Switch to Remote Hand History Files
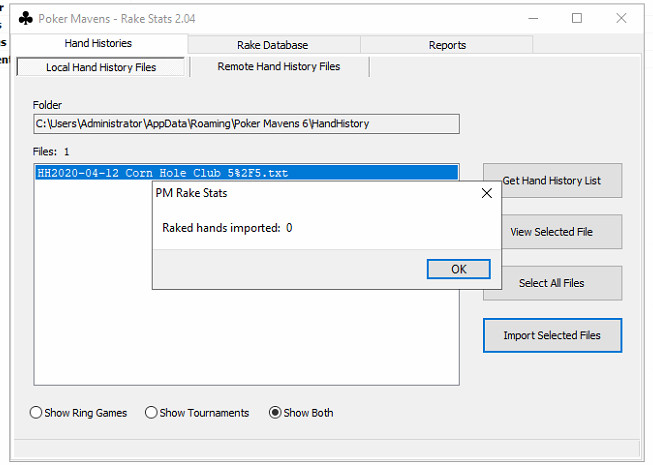This screenshot has width=653, height=465. coord(279,67)
